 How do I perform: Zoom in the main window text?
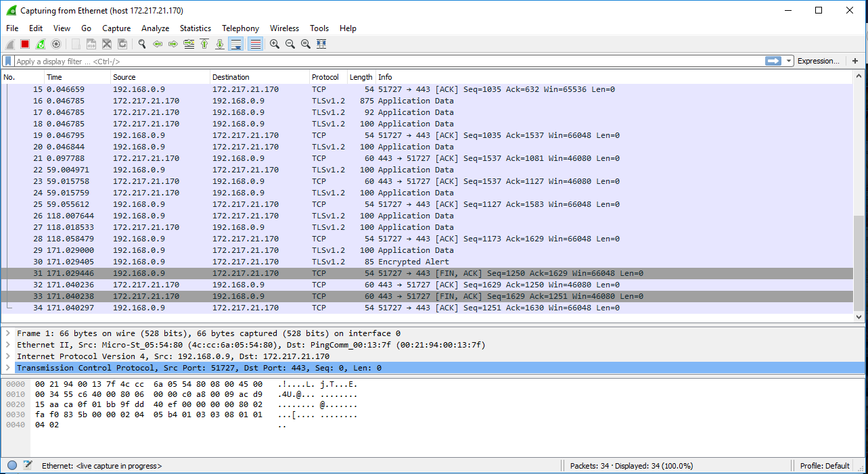[275, 44]
